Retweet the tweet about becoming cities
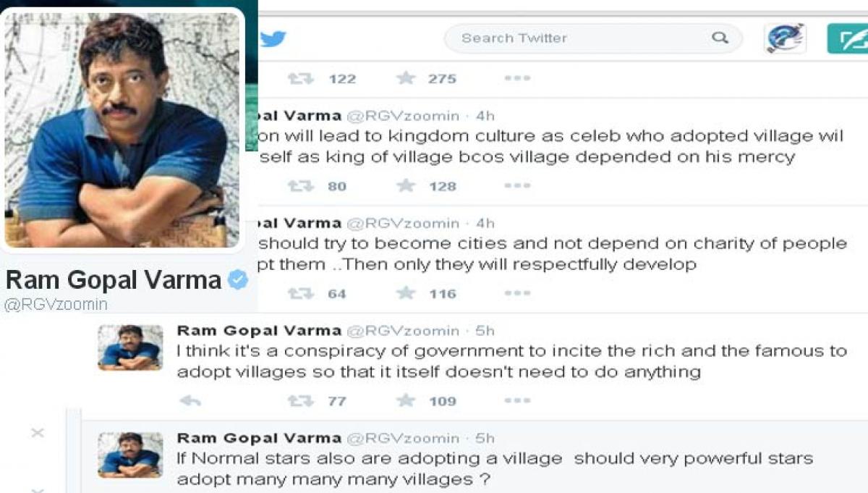868x493 pixels. point(300,293)
